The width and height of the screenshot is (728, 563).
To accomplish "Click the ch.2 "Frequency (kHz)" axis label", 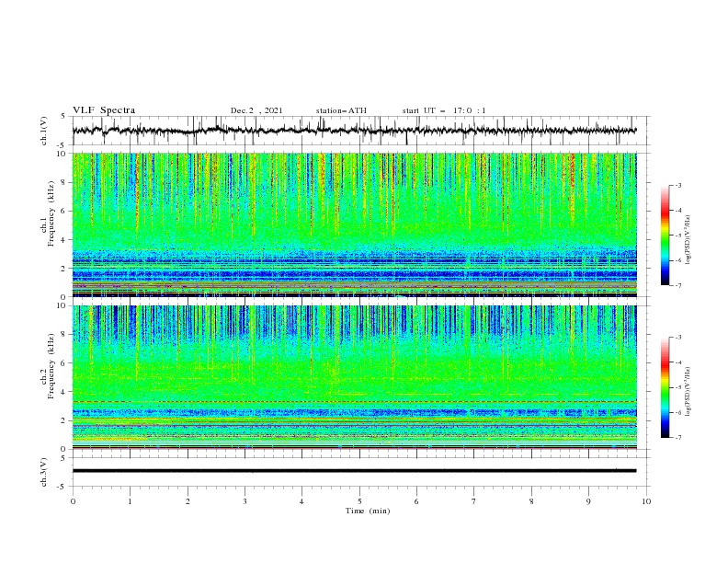I will point(51,365).
